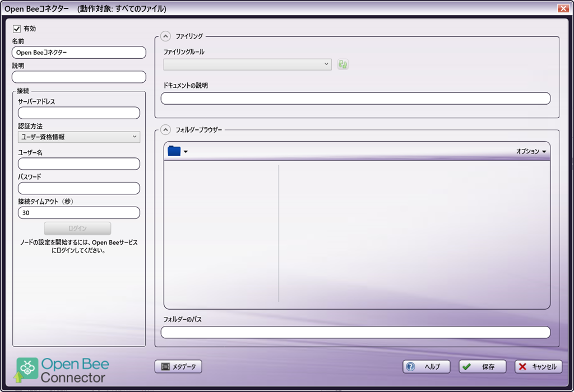The height and width of the screenshot is (392, 574).
Task: Open the オプション menu
Action: click(531, 151)
